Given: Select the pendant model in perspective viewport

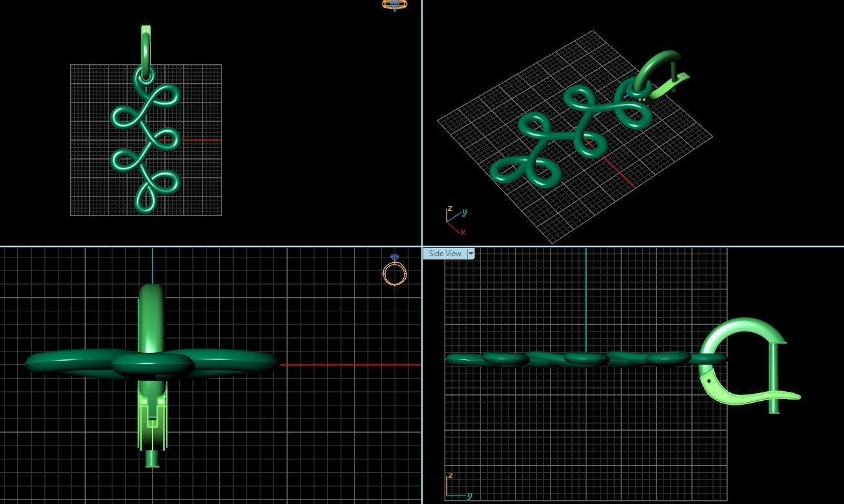Looking at the screenshot, I should click(571, 136).
